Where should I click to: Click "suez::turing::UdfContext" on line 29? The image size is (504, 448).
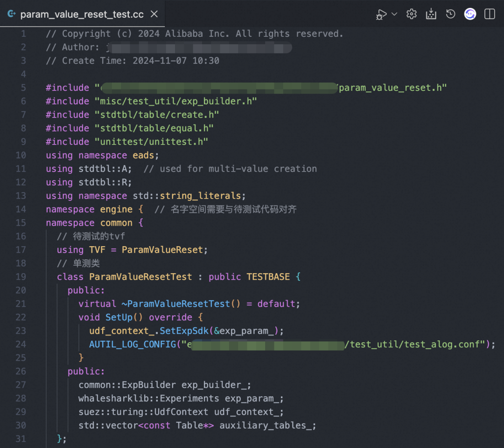point(143,412)
